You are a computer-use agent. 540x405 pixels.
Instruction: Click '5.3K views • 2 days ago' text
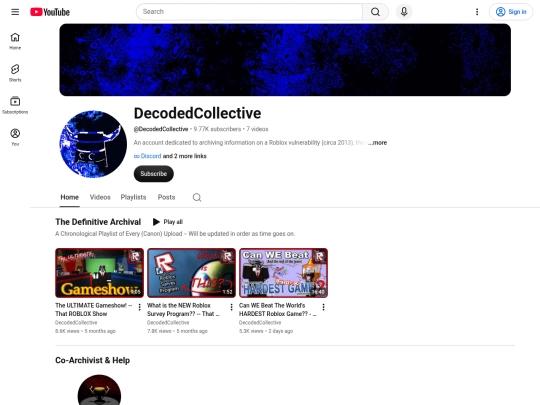point(266,331)
